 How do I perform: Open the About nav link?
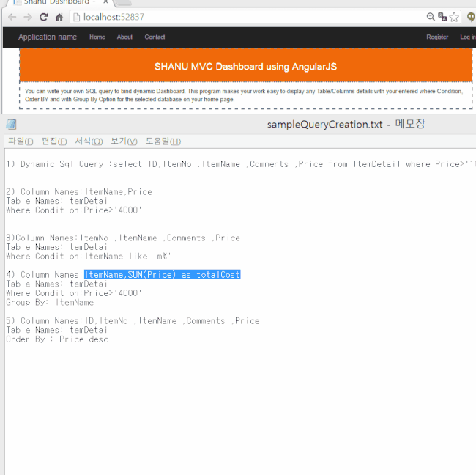[x=124, y=37]
